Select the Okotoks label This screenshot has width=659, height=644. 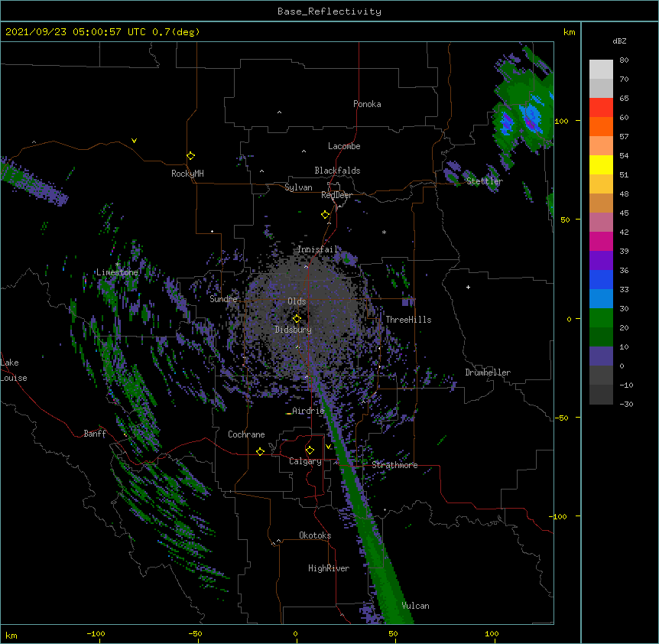[315, 535]
